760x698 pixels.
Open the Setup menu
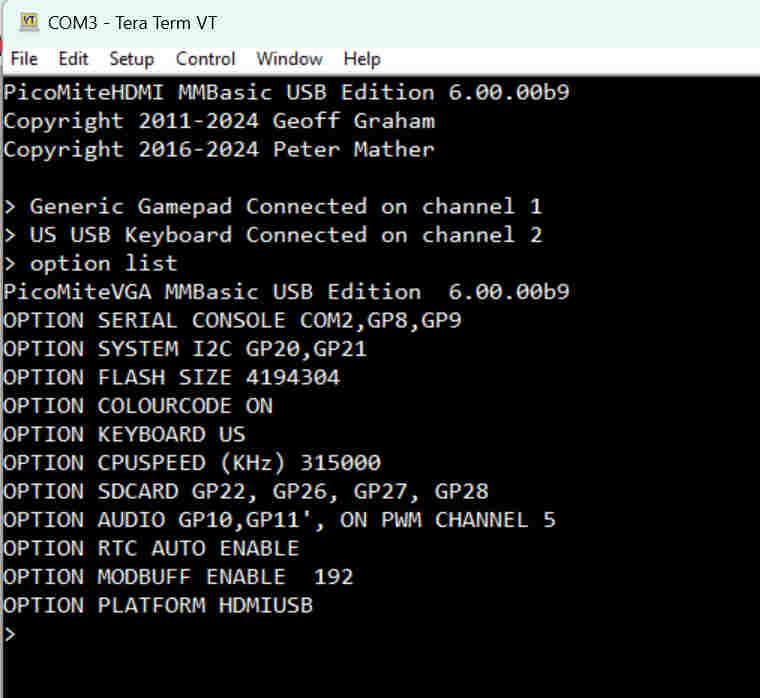[132, 59]
